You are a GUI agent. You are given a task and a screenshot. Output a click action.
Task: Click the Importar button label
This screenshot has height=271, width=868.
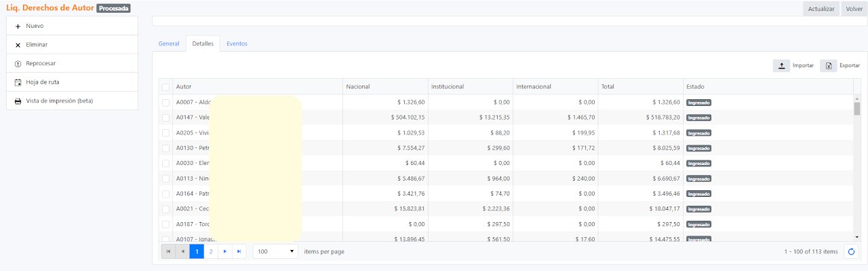tap(803, 66)
